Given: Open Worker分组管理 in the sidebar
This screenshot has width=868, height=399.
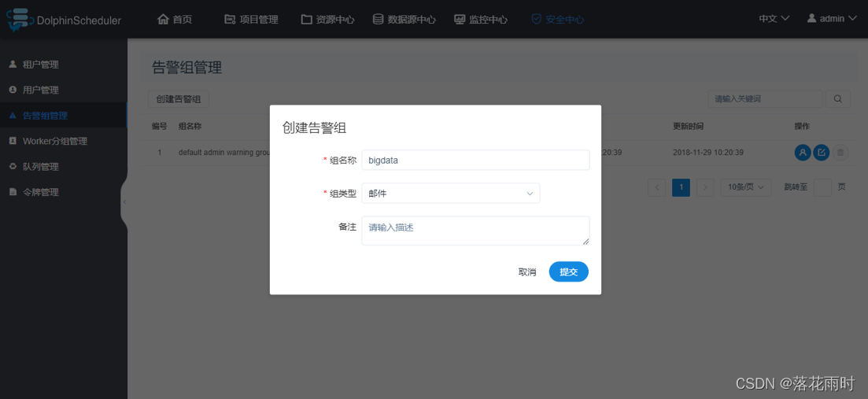Looking at the screenshot, I should point(64,141).
